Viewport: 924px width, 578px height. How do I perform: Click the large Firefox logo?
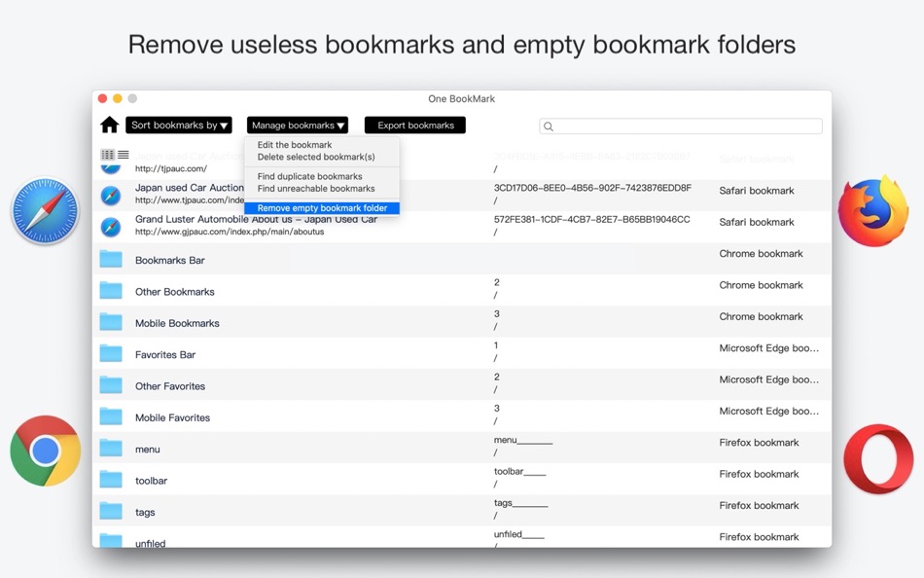coord(873,210)
